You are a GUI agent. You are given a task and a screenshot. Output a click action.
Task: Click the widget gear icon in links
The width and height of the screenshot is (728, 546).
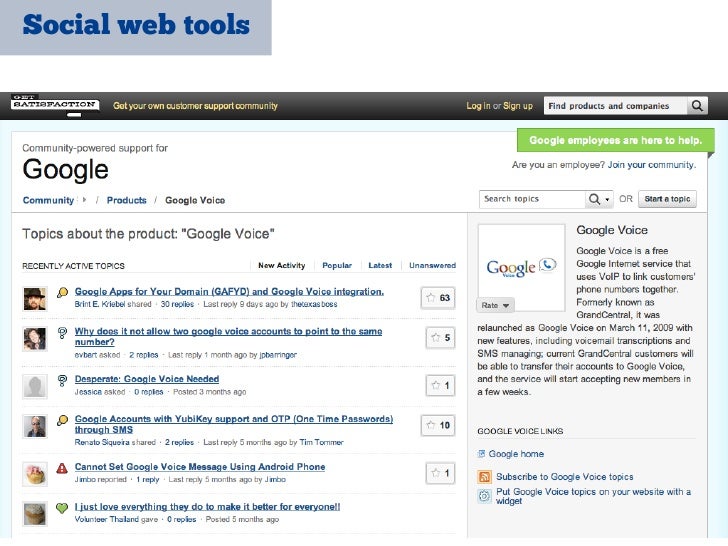pos(484,496)
